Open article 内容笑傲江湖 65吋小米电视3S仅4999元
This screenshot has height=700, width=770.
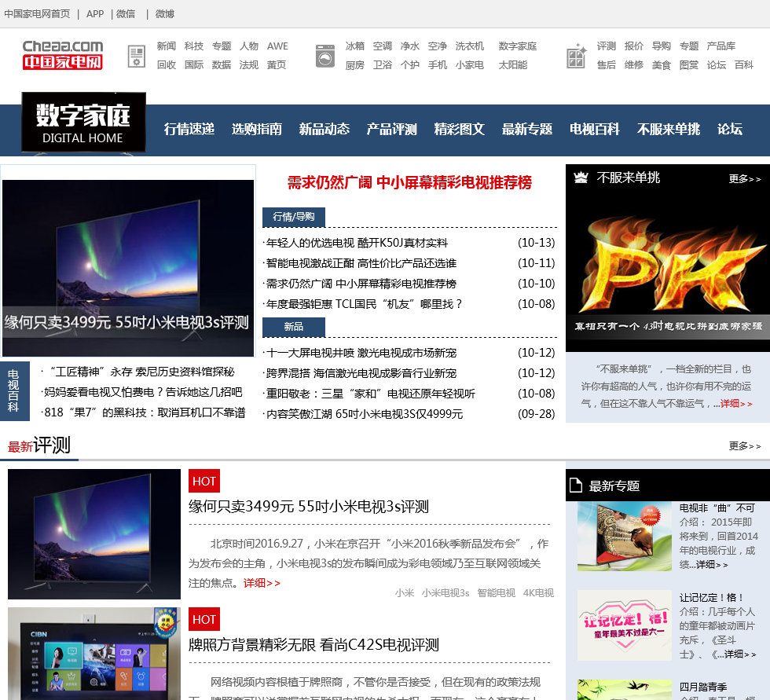coord(364,414)
